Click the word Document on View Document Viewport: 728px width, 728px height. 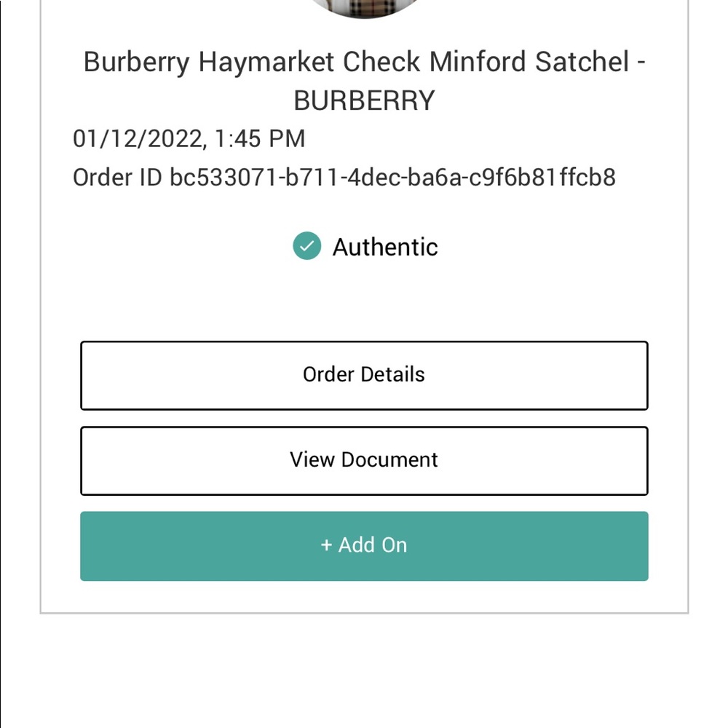point(389,460)
